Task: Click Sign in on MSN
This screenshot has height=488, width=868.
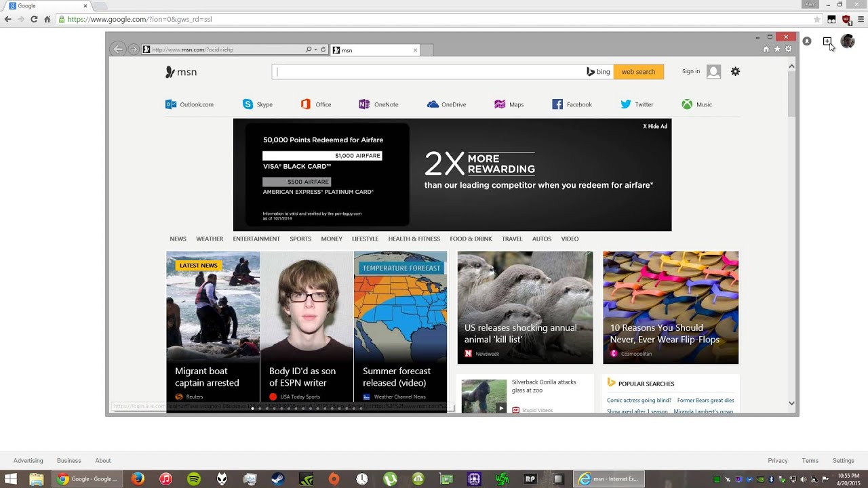Action: (691, 71)
